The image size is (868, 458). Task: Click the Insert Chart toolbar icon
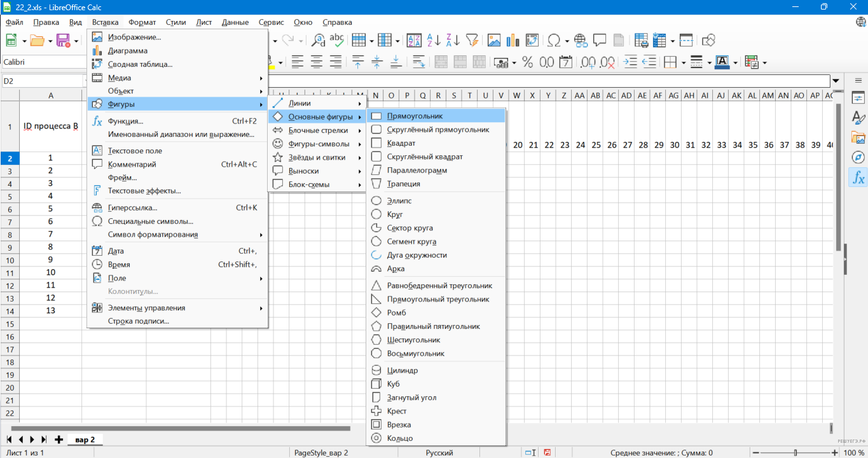point(513,40)
